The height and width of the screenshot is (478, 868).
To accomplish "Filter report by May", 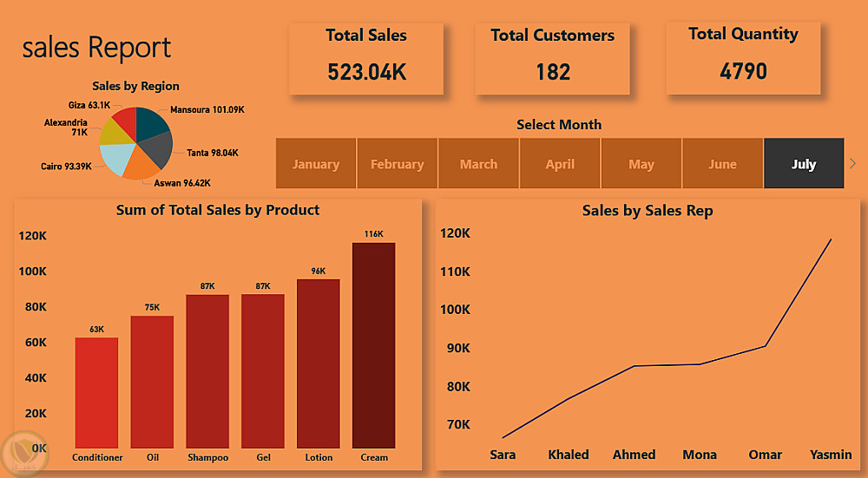I will pos(641,164).
